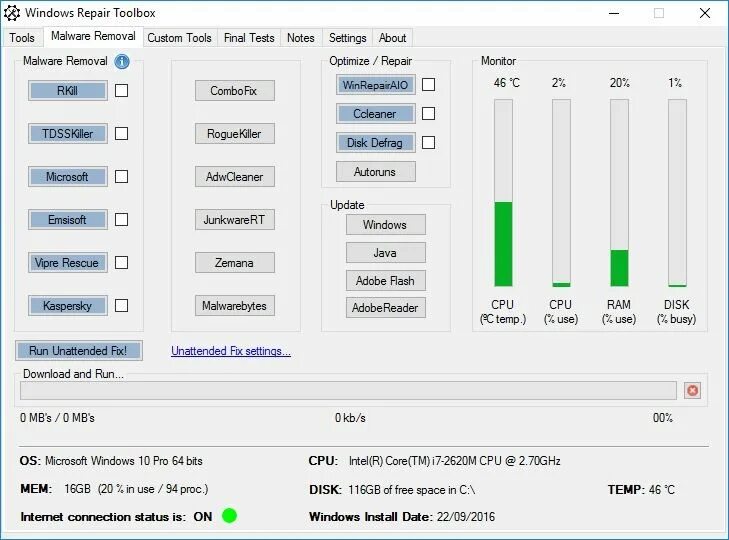Tick the TDSSKiller checkbox
The image size is (729, 540).
pos(121,133)
